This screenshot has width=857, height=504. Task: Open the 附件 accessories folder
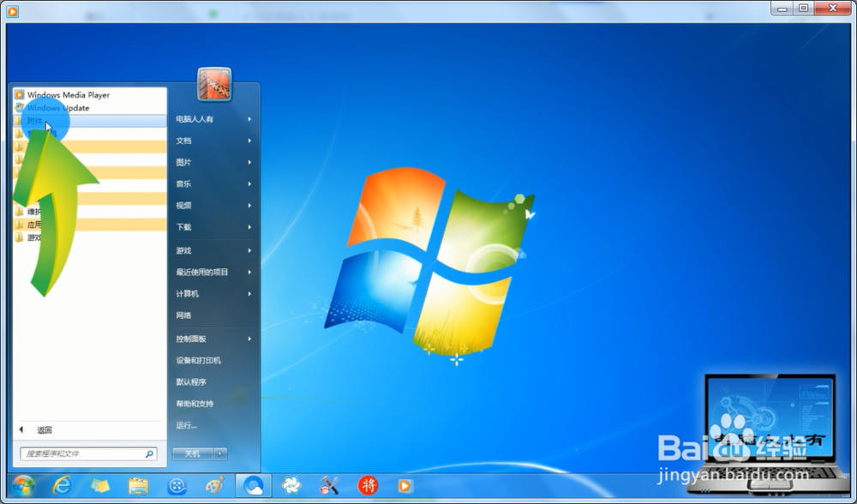[90, 121]
